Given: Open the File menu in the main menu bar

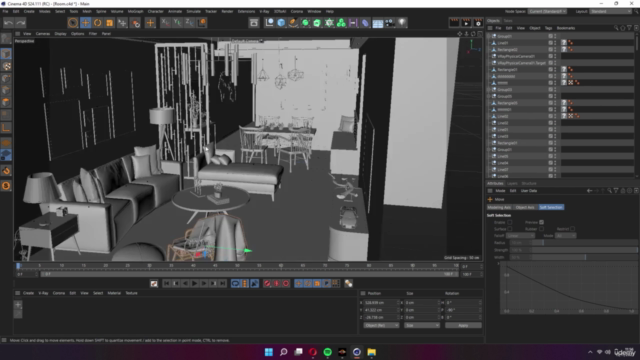Looking at the screenshot, I should (5, 11).
